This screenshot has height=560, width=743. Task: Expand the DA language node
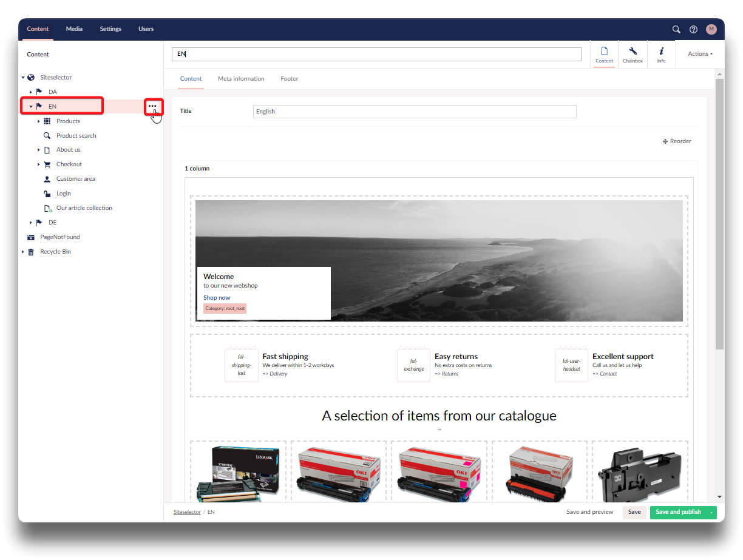pos(31,92)
